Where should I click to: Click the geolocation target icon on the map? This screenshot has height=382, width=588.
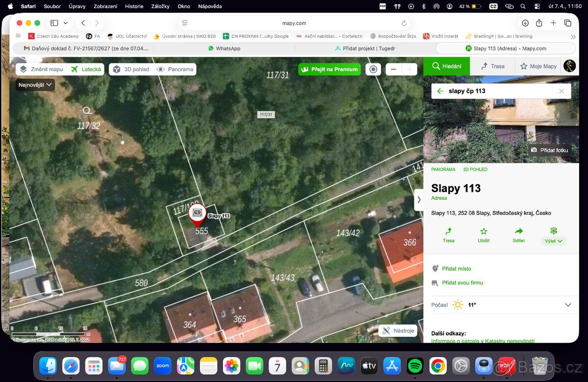[373, 70]
